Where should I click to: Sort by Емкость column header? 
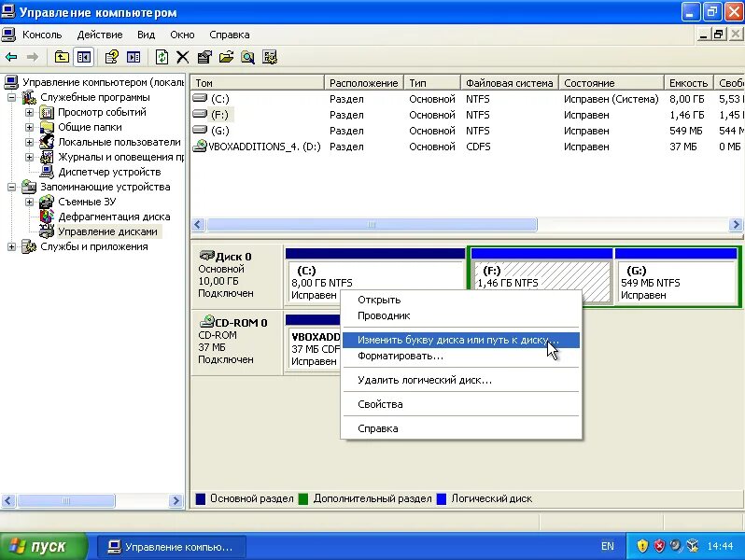click(x=689, y=83)
